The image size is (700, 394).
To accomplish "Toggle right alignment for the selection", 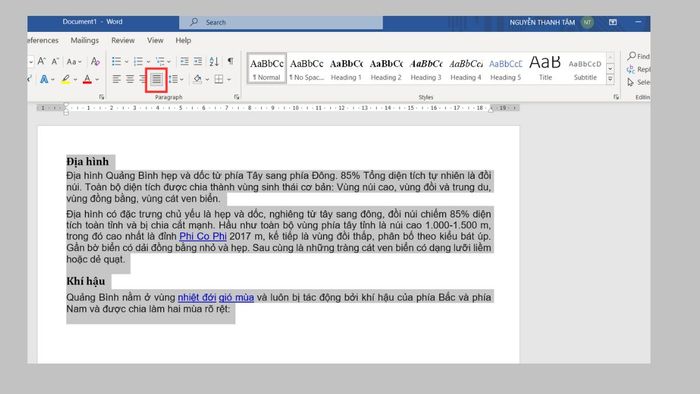I will [x=142, y=79].
